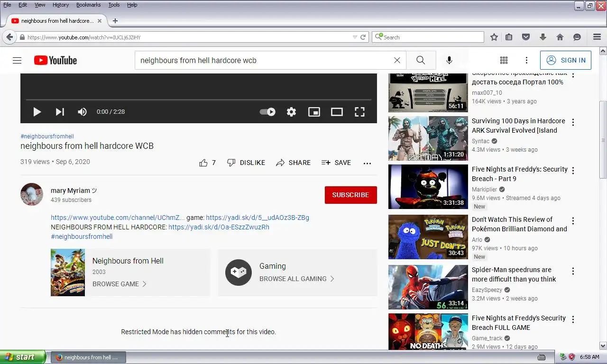Open the NEIGHBOURS FROM HELL HARDCORE yadi.sk link
This screenshot has width=607, height=364.
click(x=219, y=227)
